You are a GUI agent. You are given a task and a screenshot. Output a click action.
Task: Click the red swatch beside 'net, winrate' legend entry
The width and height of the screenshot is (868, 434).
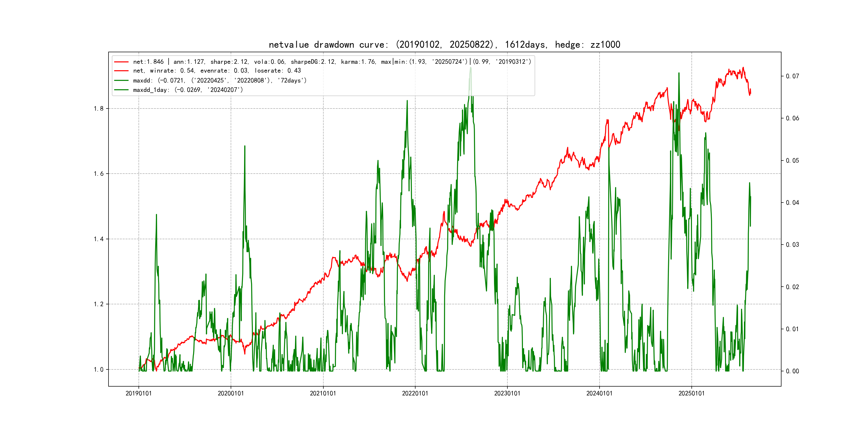tap(121, 71)
